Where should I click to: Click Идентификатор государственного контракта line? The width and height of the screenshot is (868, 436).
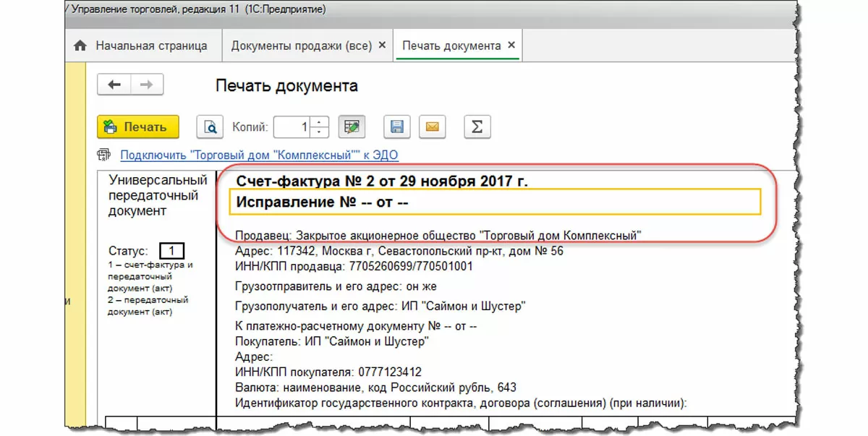click(x=461, y=403)
